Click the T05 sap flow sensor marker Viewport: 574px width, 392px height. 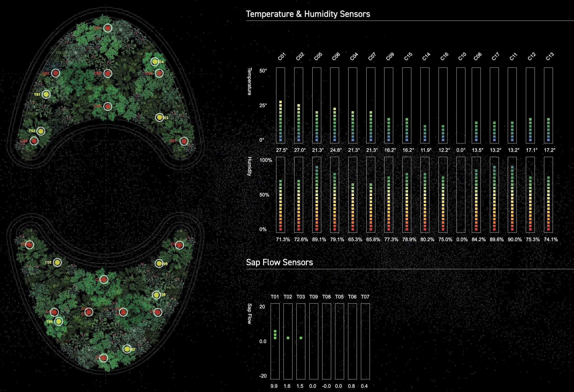(57, 262)
